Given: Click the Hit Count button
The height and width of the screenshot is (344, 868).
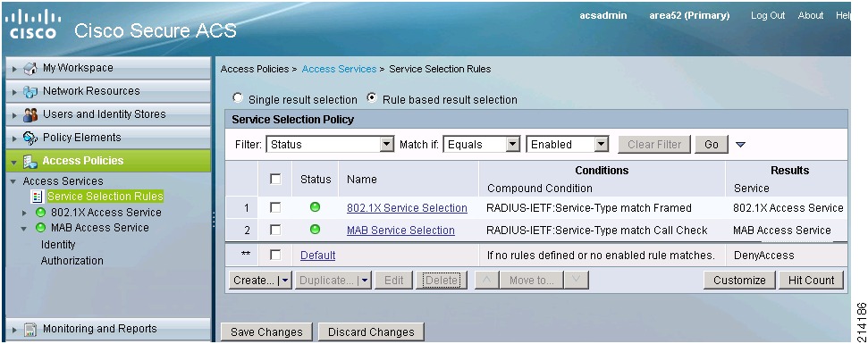Looking at the screenshot, I should [811, 281].
